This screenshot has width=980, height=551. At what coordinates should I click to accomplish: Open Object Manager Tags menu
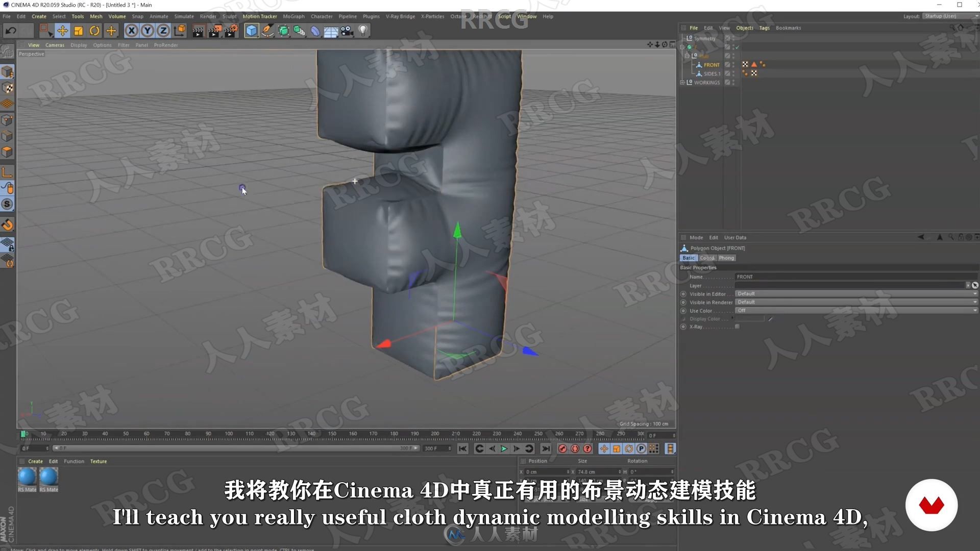pos(764,28)
